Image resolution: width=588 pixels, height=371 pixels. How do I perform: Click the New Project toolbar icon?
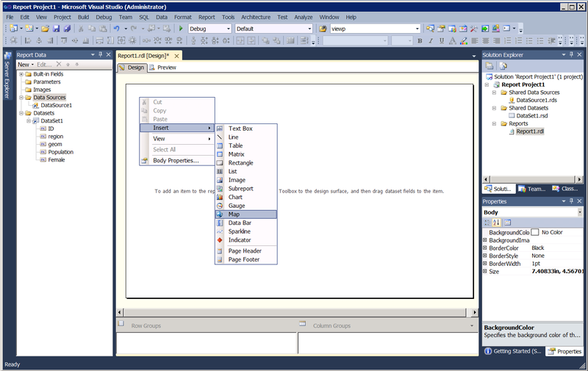14,29
